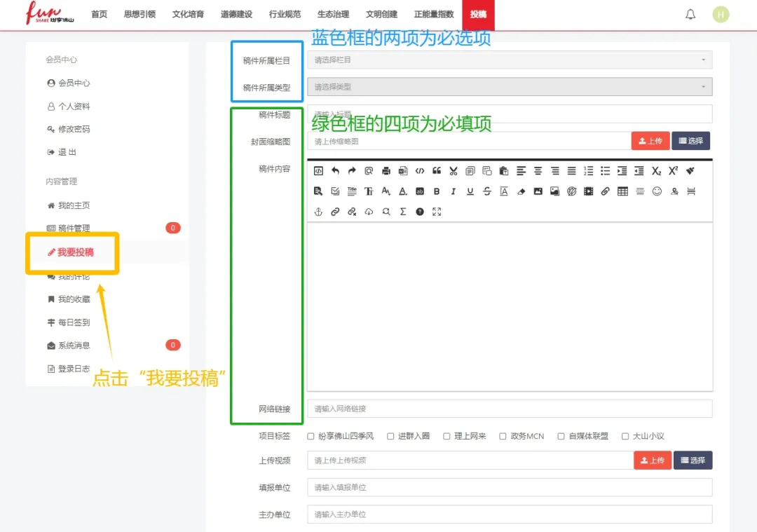This screenshot has height=532, width=757.
Task: Enable the 自媒体联盟 tag checkbox
Action: [x=561, y=436]
